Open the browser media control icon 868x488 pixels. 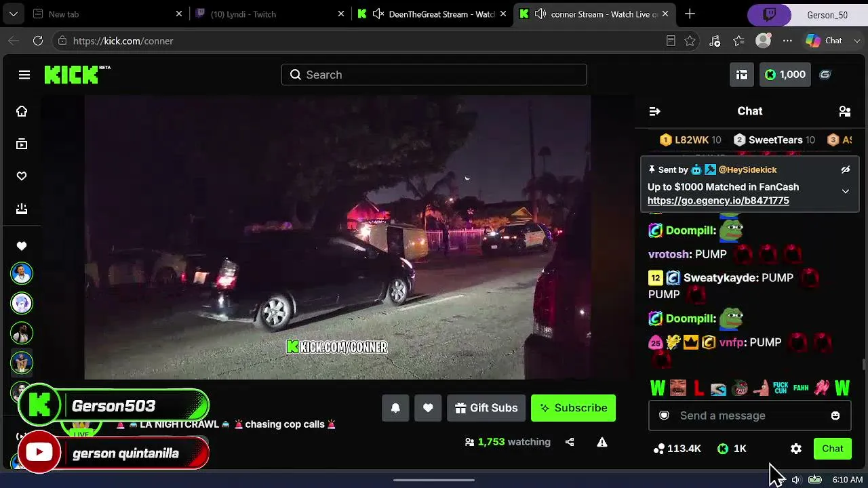[x=715, y=41]
